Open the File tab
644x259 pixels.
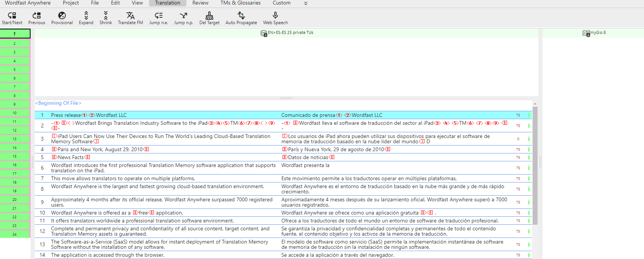(95, 3)
